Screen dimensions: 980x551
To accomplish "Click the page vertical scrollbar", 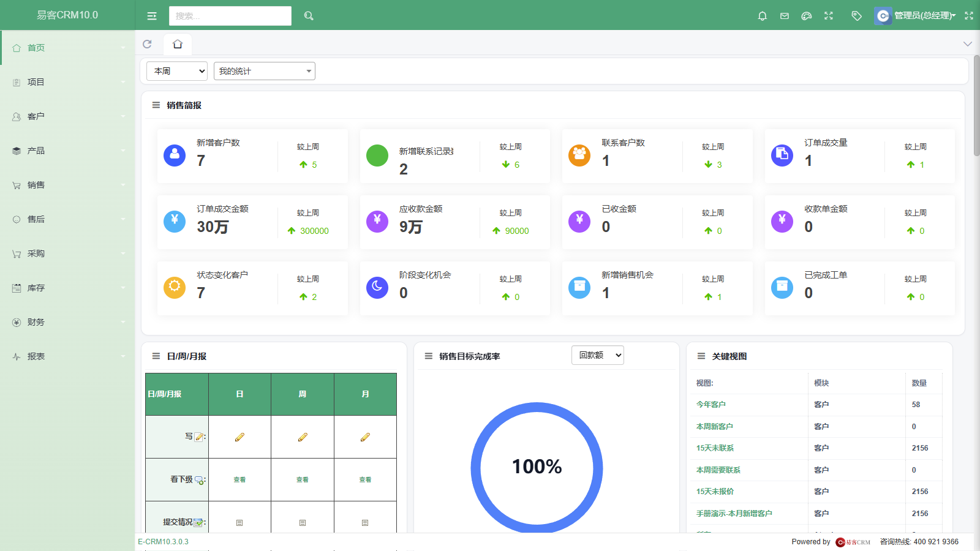I will [976, 105].
